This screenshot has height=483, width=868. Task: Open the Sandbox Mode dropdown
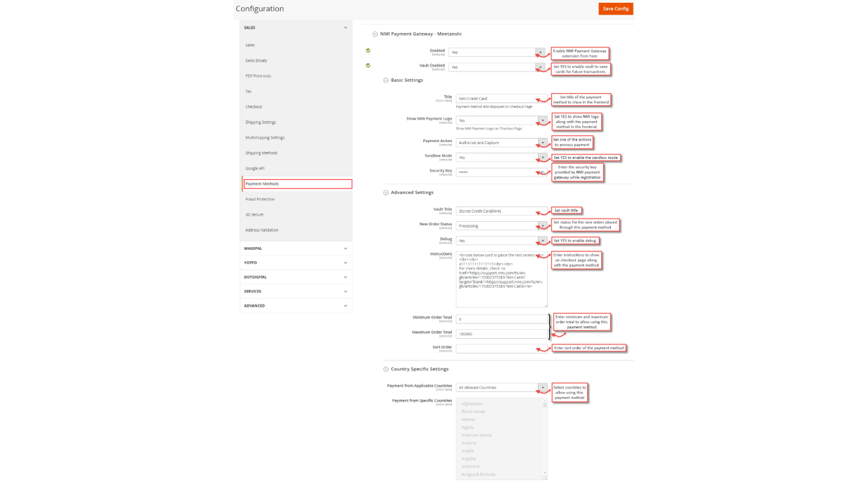(x=502, y=157)
